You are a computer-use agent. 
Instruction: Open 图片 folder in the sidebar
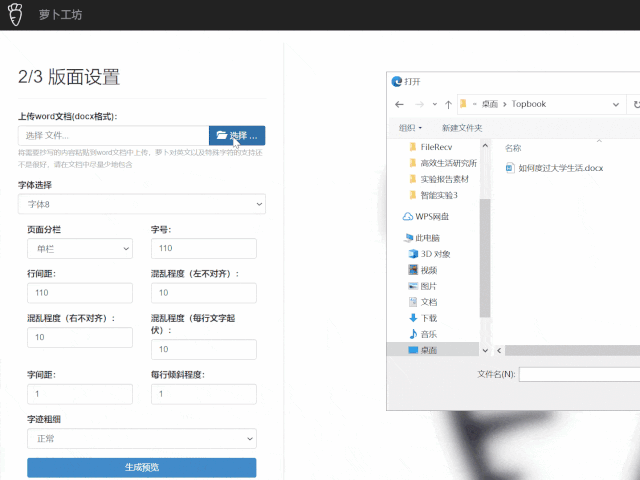pos(423,286)
